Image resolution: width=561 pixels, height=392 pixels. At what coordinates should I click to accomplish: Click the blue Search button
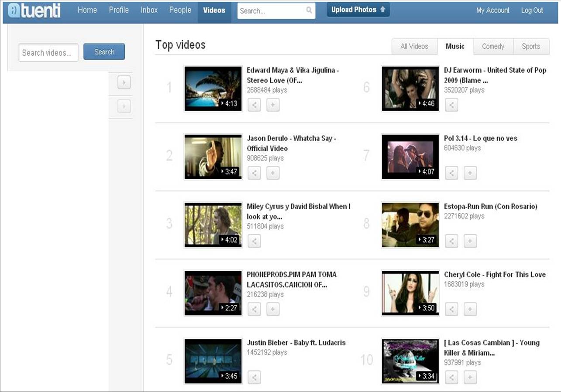104,52
